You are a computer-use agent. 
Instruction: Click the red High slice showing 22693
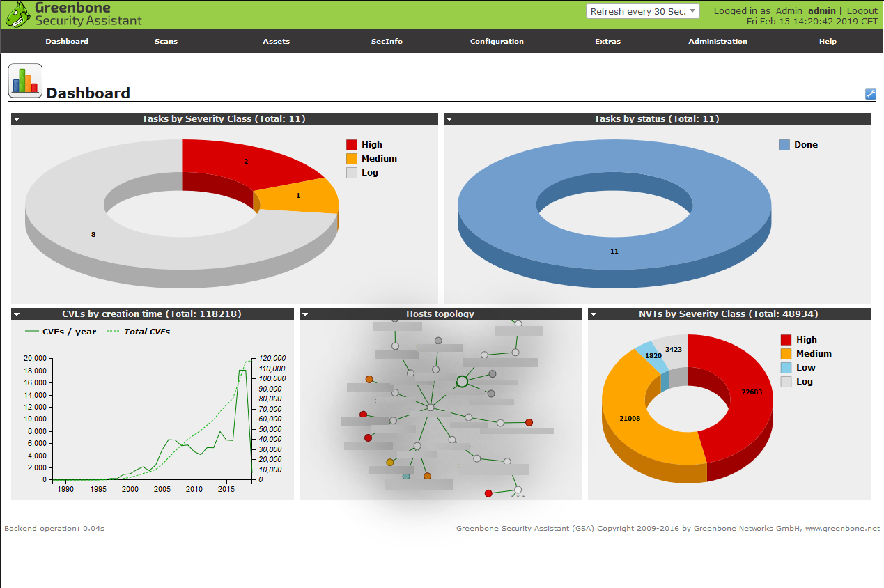738,404
